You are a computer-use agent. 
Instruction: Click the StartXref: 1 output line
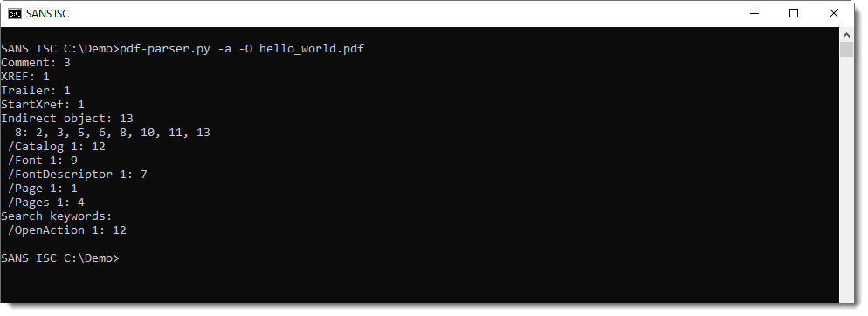43,104
